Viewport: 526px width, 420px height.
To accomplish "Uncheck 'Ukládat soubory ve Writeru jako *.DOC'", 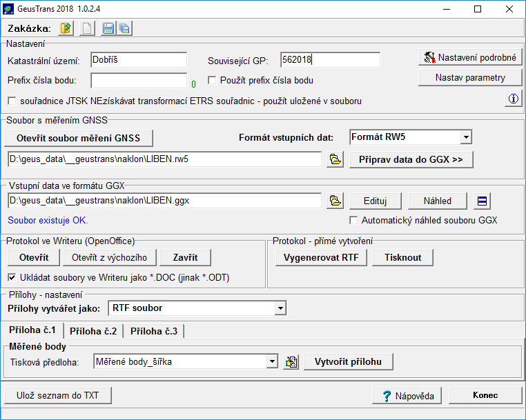I will (x=12, y=278).
